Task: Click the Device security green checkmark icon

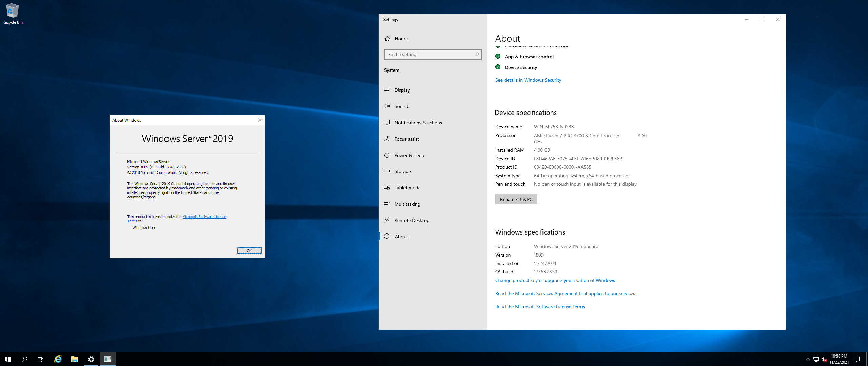Action: coord(498,67)
